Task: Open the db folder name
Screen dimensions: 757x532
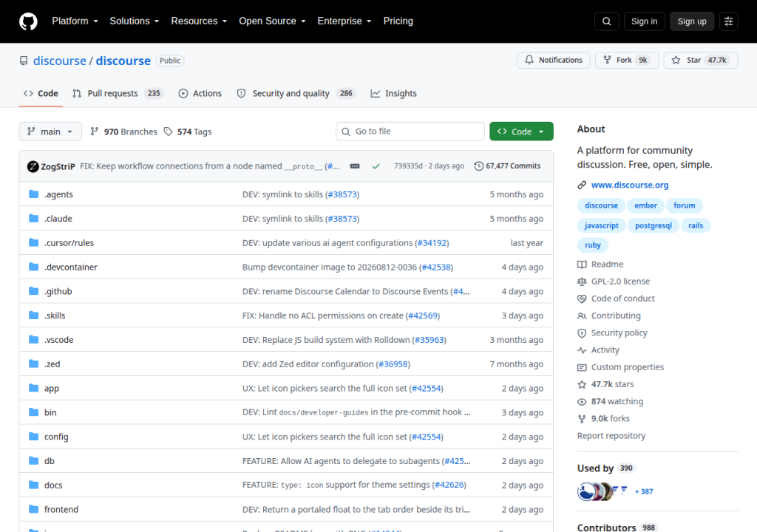Action: pos(50,461)
